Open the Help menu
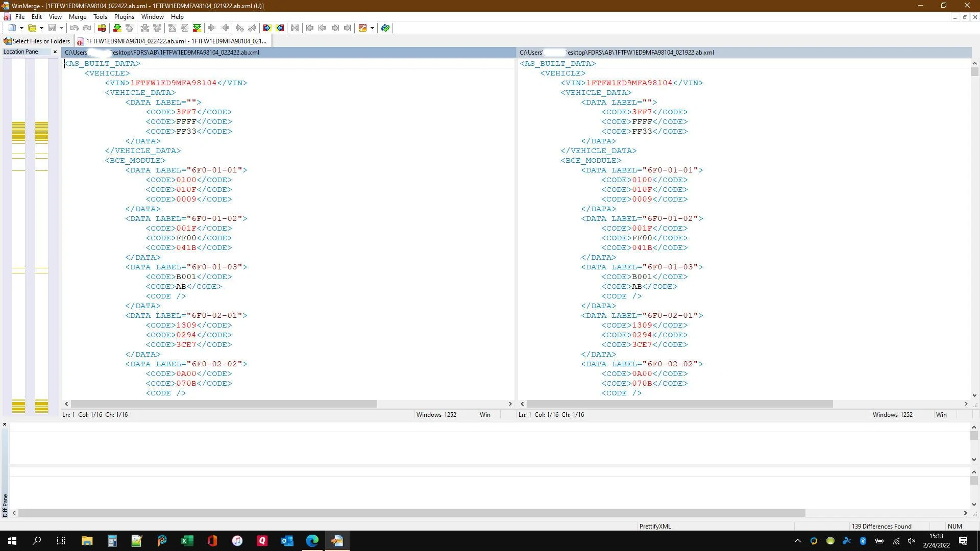Screen dimensions: 980x551 [177, 17]
